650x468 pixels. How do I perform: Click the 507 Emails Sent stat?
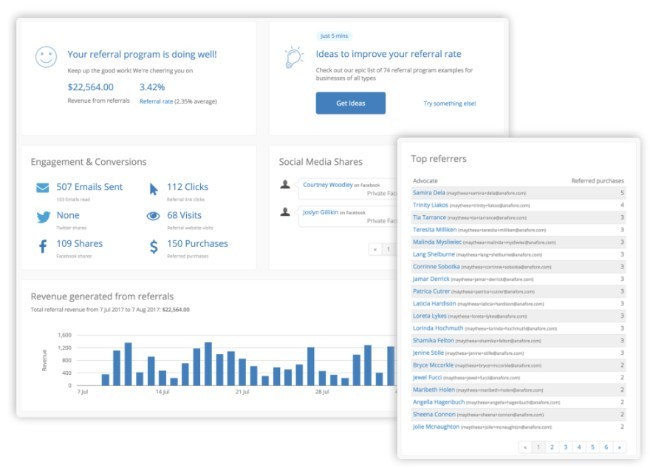pos(90,187)
